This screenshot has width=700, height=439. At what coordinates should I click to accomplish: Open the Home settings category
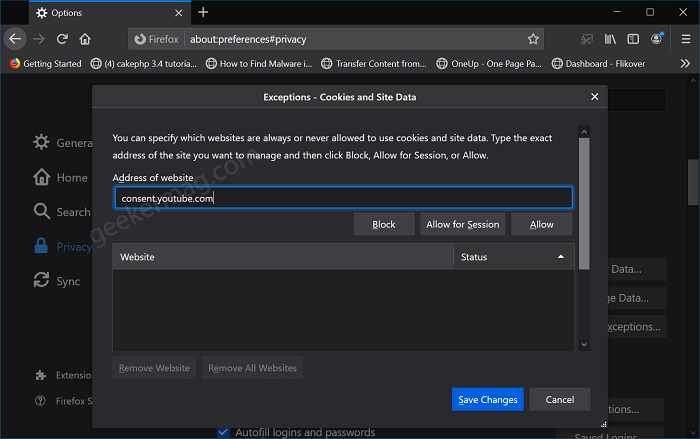coord(60,177)
